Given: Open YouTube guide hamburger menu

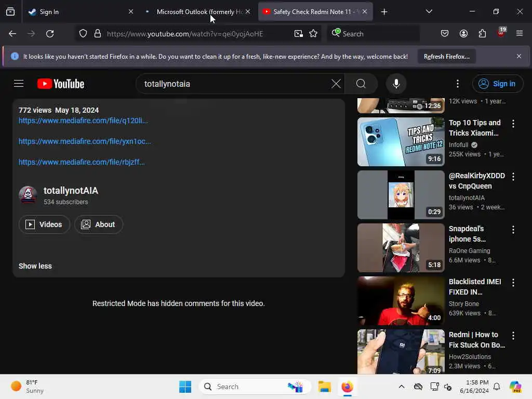Looking at the screenshot, I should pos(19,84).
